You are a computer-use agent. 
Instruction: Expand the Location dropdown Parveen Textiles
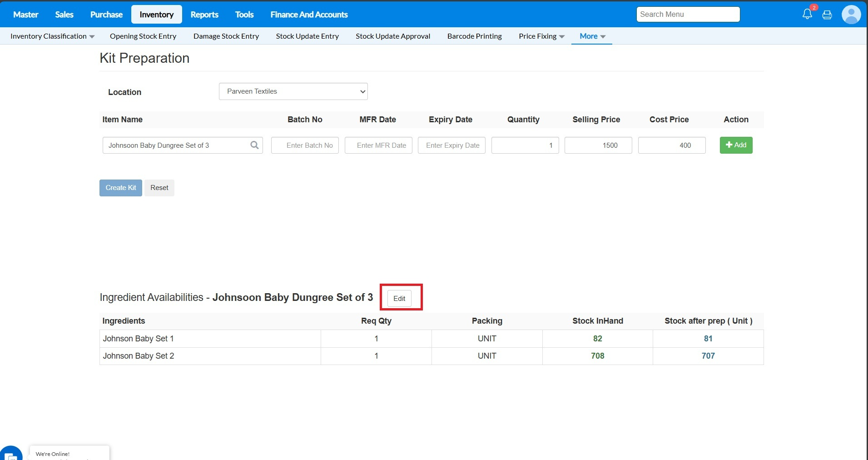tap(293, 91)
